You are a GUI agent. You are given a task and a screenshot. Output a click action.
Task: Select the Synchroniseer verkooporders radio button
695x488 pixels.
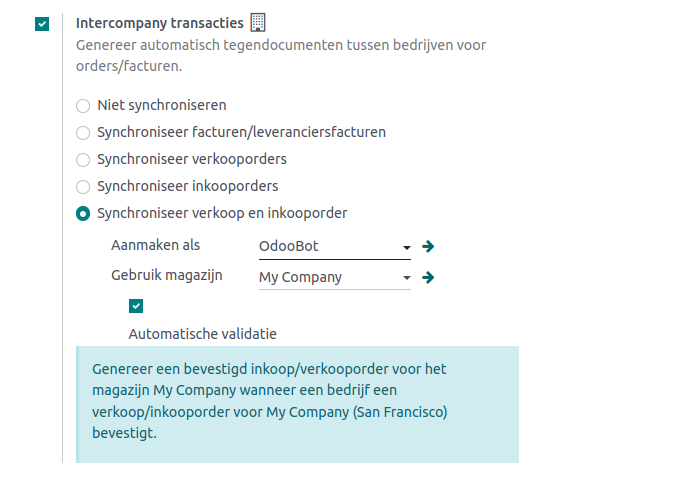pos(83,159)
